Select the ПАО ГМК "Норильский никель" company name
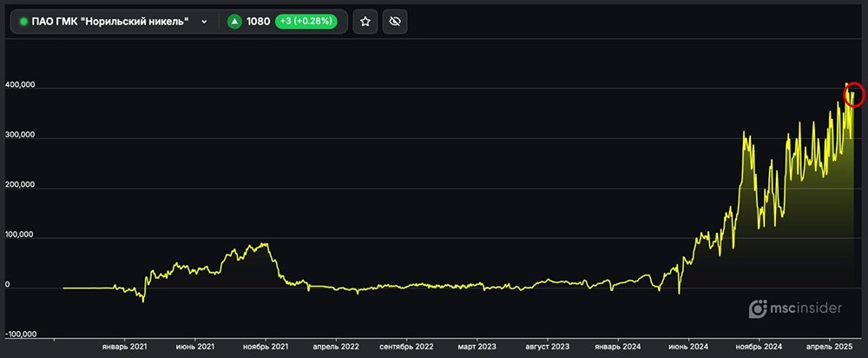Viewport: 868px width, 358px height. [x=110, y=22]
